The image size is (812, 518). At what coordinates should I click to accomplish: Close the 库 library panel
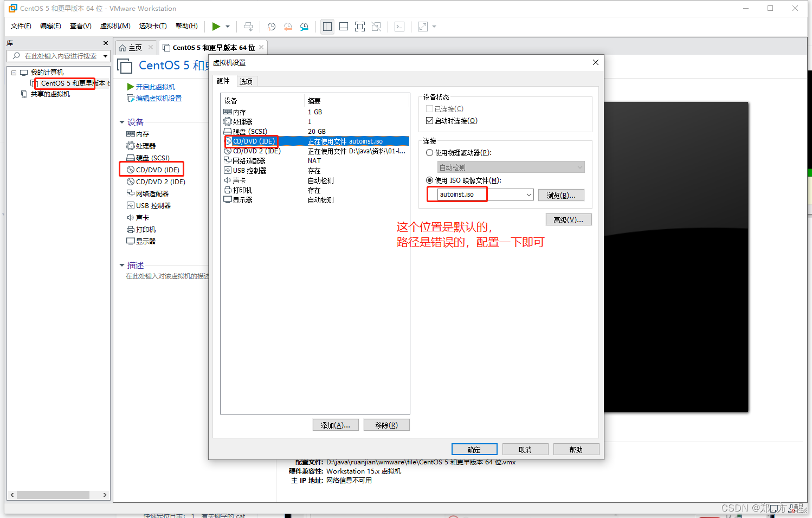tap(105, 43)
